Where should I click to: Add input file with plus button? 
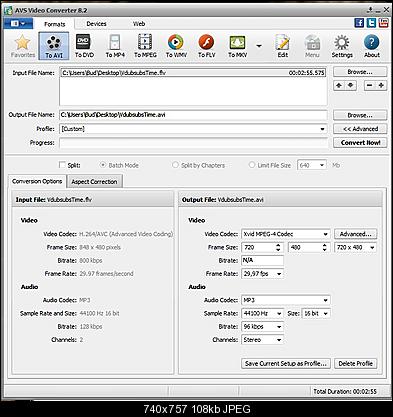click(x=381, y=86)
